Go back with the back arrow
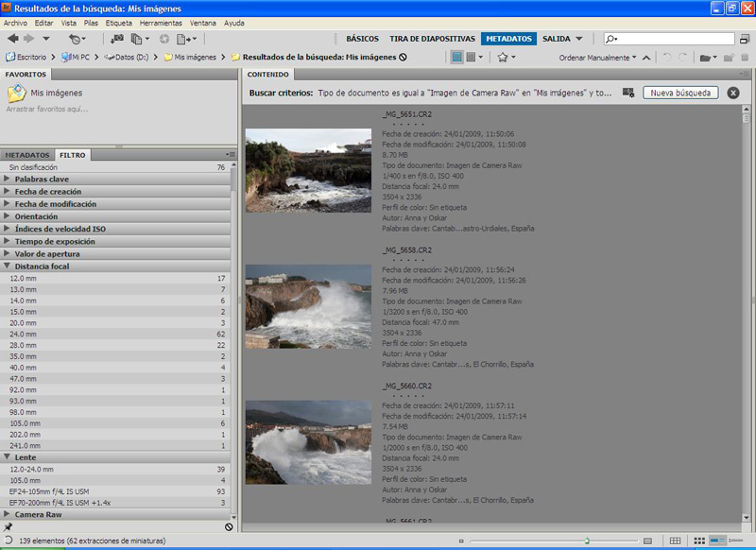Viewport: 756px width, 550px height. 13,39
